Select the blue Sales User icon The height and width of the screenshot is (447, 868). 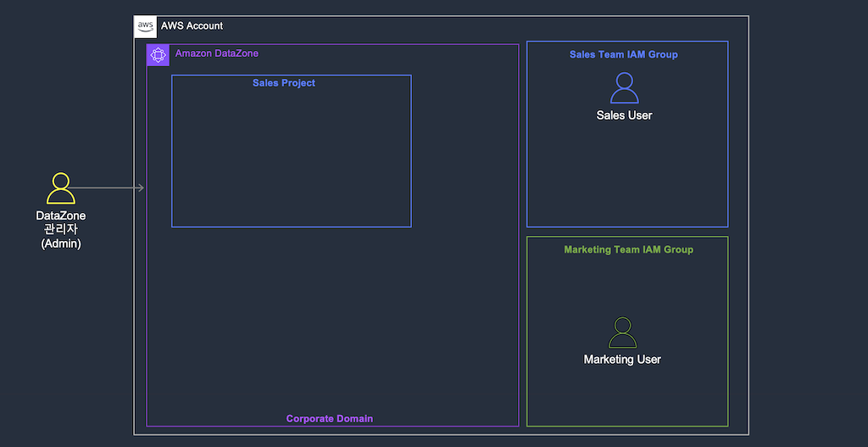(625, 88)
